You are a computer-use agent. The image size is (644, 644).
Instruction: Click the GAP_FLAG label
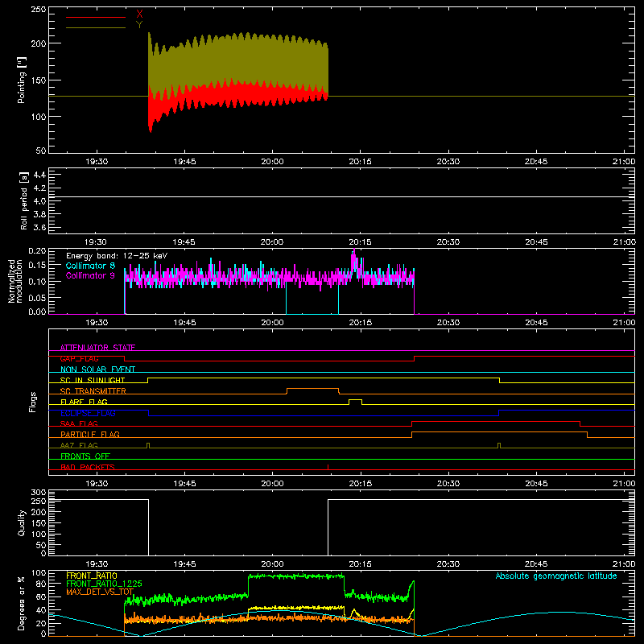pos(79,358)
